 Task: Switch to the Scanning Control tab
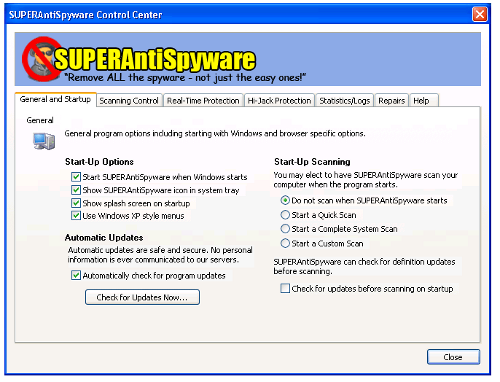(x=129, y=101)
